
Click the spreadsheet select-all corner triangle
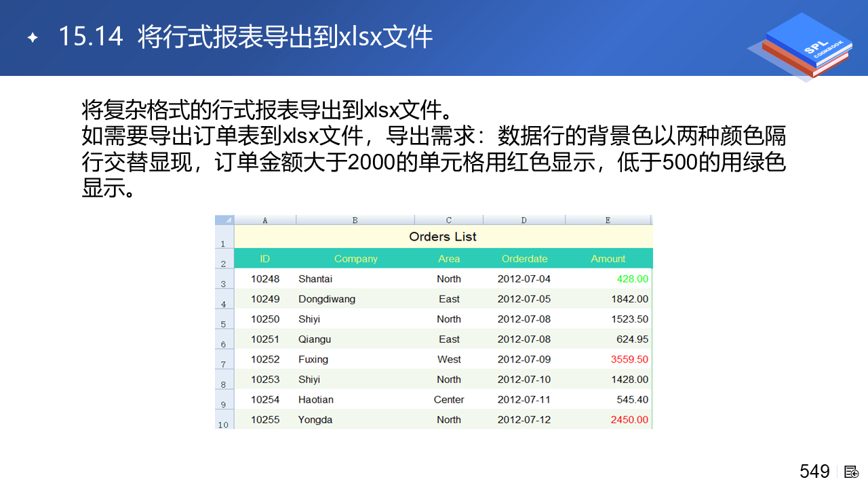pyautogui.click(x=224, y=220)
